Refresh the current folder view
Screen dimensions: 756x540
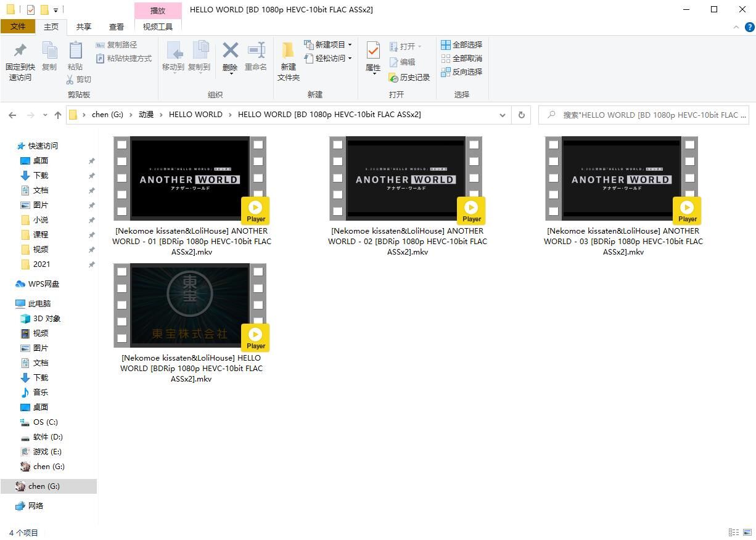coord(521,115)
